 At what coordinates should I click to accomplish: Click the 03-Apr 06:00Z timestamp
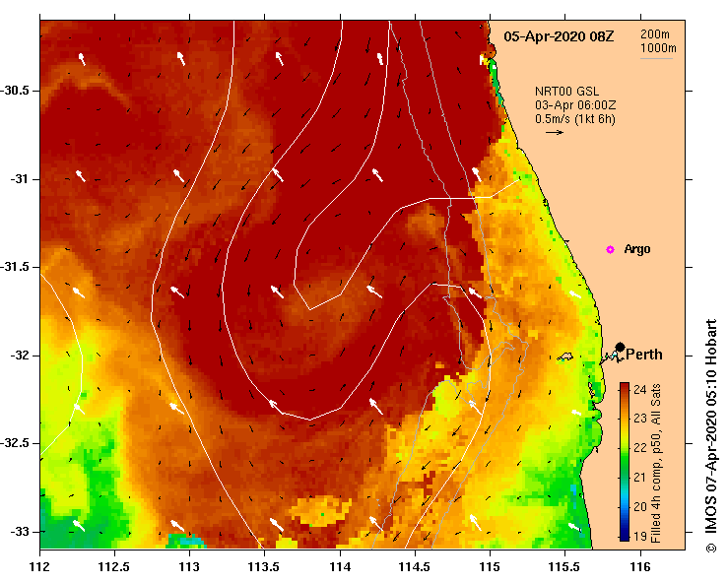575,105
